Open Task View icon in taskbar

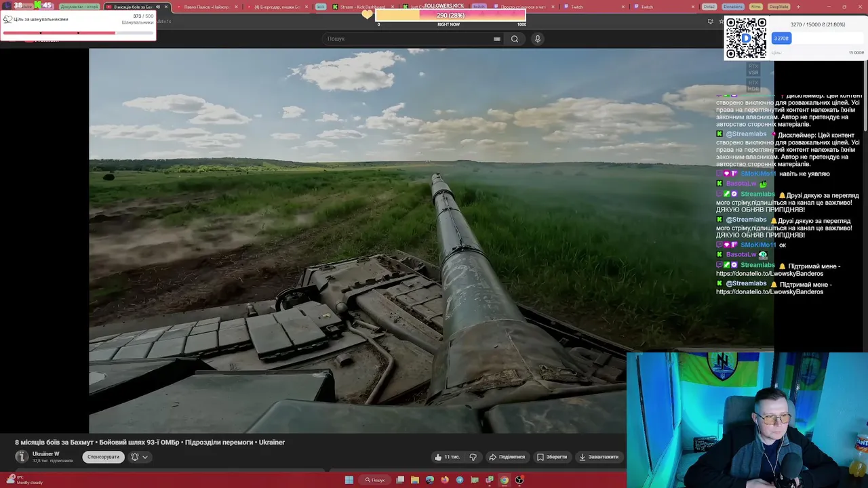(x=400, y=480)
